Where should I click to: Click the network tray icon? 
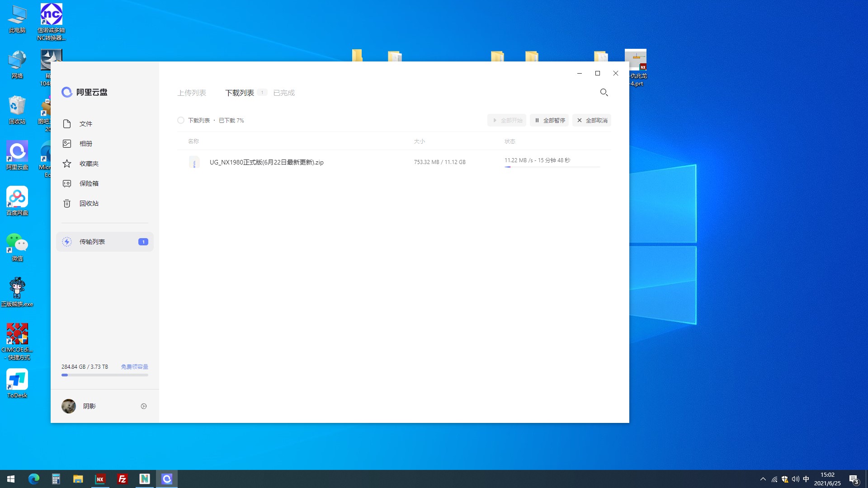pos(774,479)
